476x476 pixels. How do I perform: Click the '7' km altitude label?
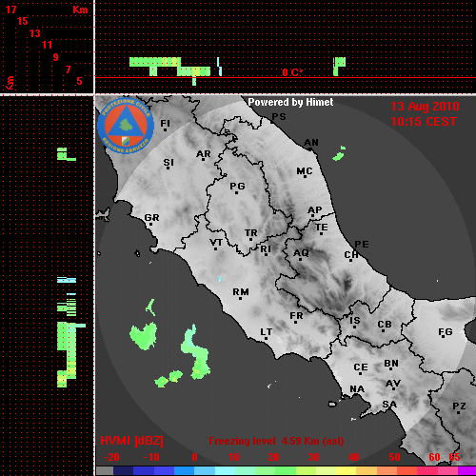[x=68, y=69]
